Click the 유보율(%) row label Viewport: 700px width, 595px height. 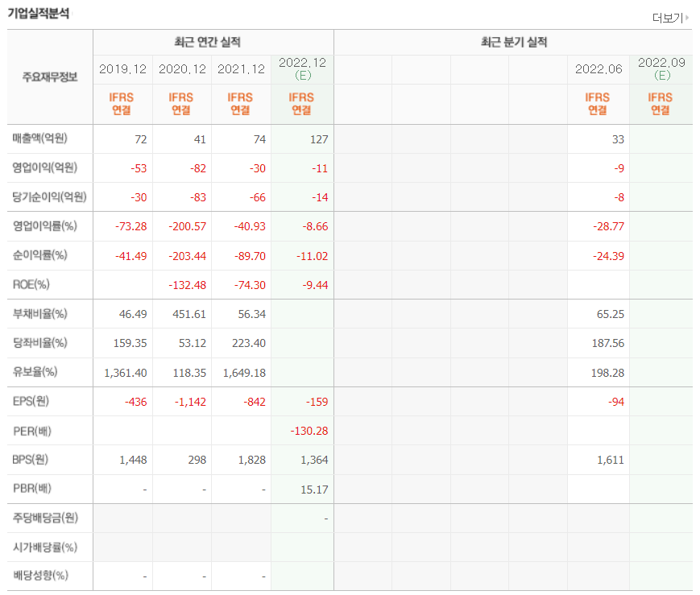[35, 372]
